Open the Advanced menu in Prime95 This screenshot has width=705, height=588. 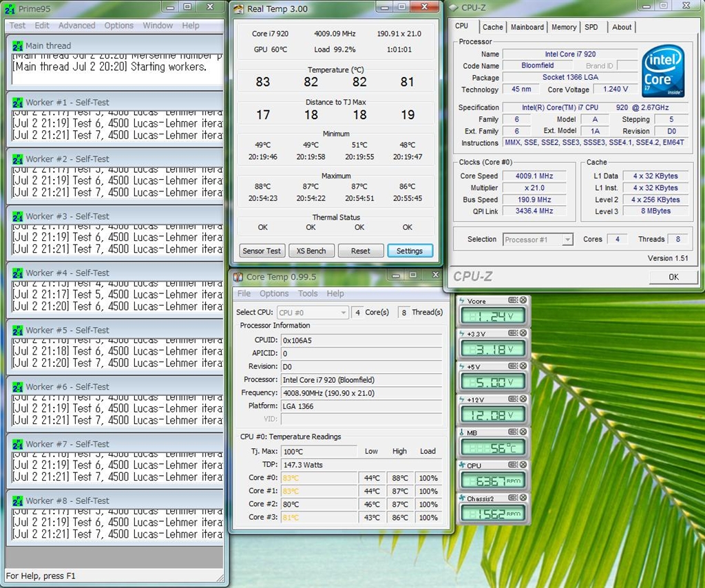pyautogui.click(x=76, y=25)
